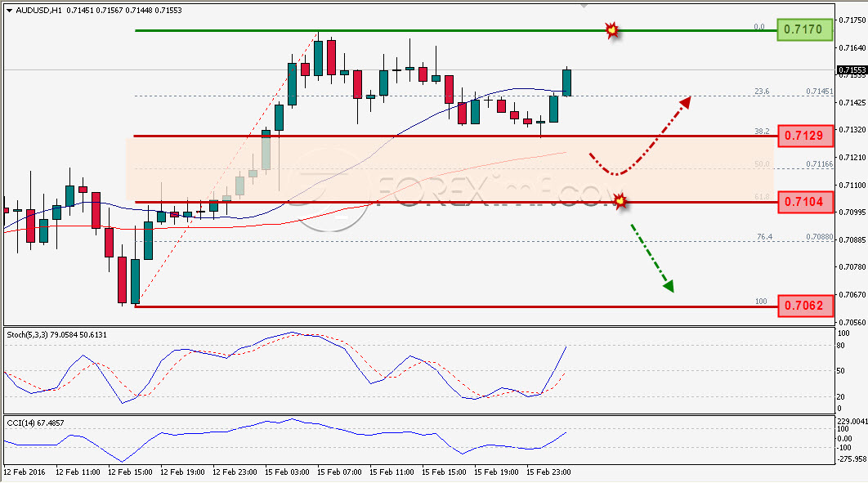
Task: Click 0.70670 on the price axis
Action: tap(852, 295)
